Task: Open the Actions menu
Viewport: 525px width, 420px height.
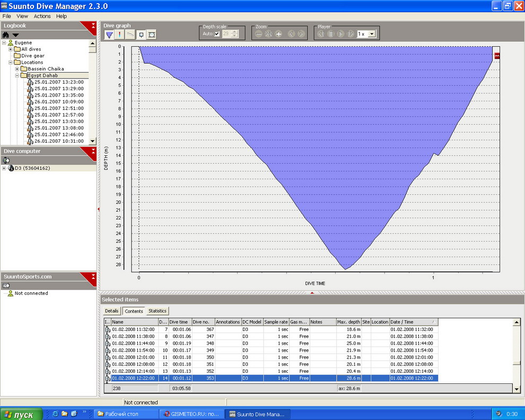Action: (x=42, y=16)
